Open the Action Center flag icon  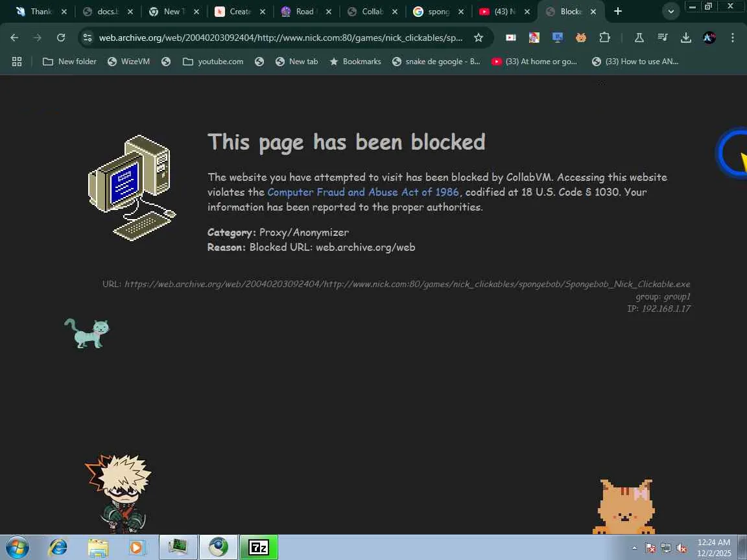[x=650, y=548]
